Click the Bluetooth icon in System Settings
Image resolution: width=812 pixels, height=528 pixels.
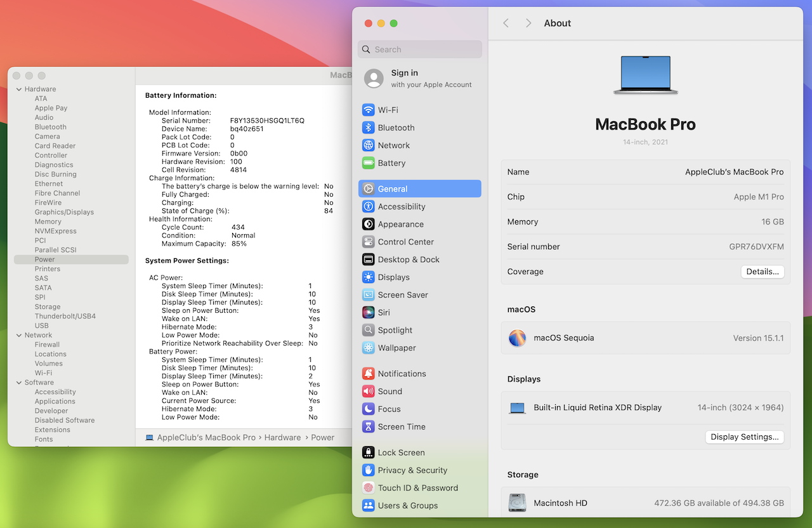[x=369, y=128]
